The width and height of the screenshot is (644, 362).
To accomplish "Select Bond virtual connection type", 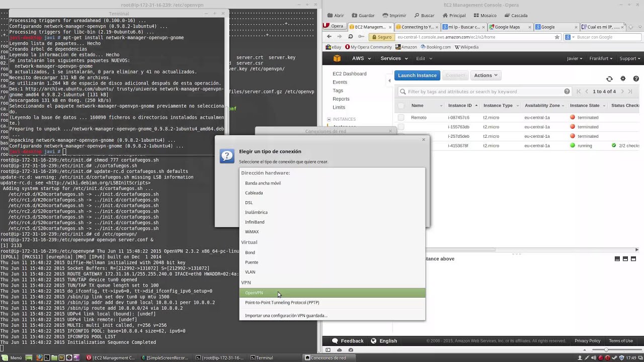I will click(x=332, y=252).
